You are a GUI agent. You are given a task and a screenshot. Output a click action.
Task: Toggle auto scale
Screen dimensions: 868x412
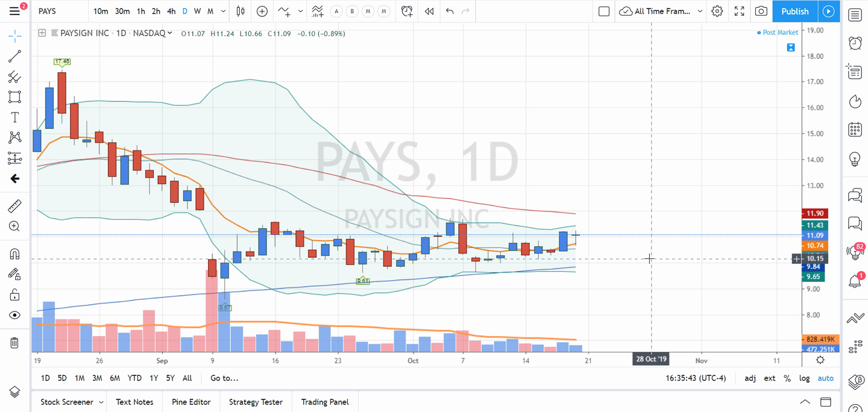pos(826,378)
